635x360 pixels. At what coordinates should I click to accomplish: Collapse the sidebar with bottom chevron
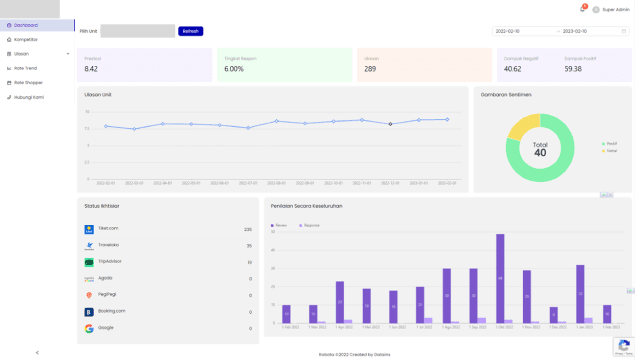pos(37,353)
